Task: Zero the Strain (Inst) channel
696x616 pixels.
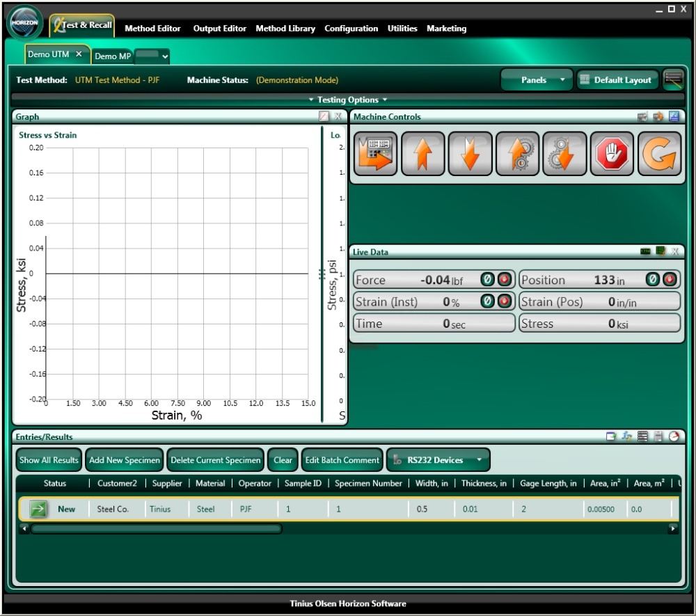Action: point(488,301)
